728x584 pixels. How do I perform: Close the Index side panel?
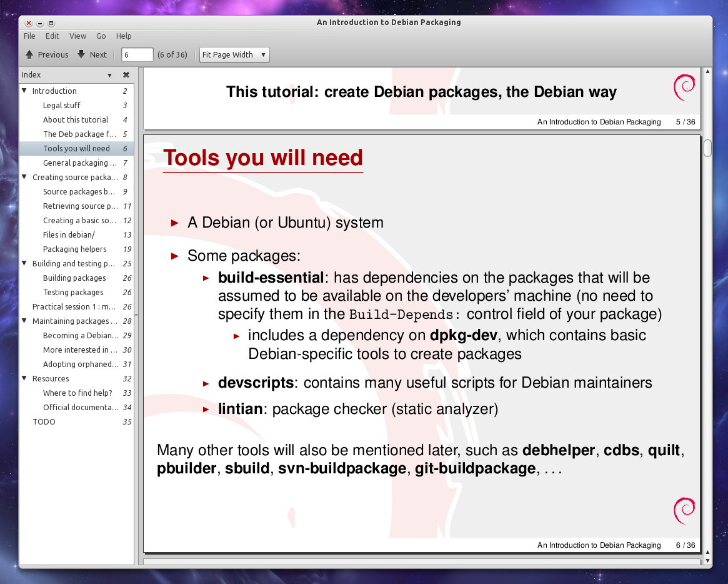pyautogui.click(x=126, y=75)
